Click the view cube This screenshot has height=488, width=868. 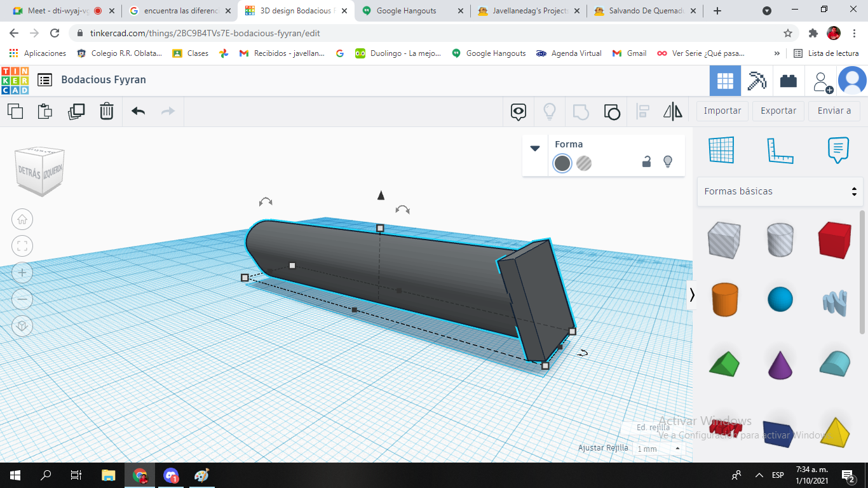(41, 170)
